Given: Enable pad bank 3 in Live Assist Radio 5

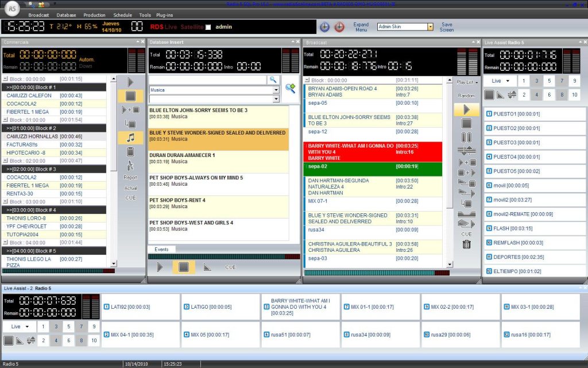Looking at the screenshot, I should (536, 81).
